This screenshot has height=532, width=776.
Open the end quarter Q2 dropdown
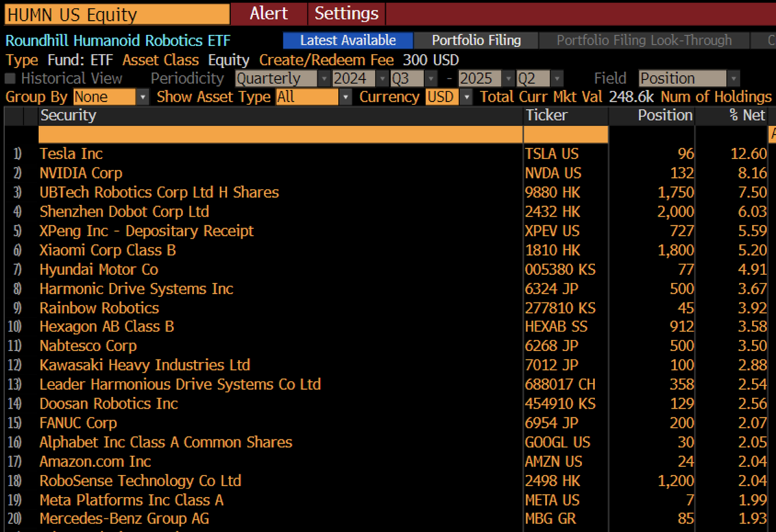[539, 79]
